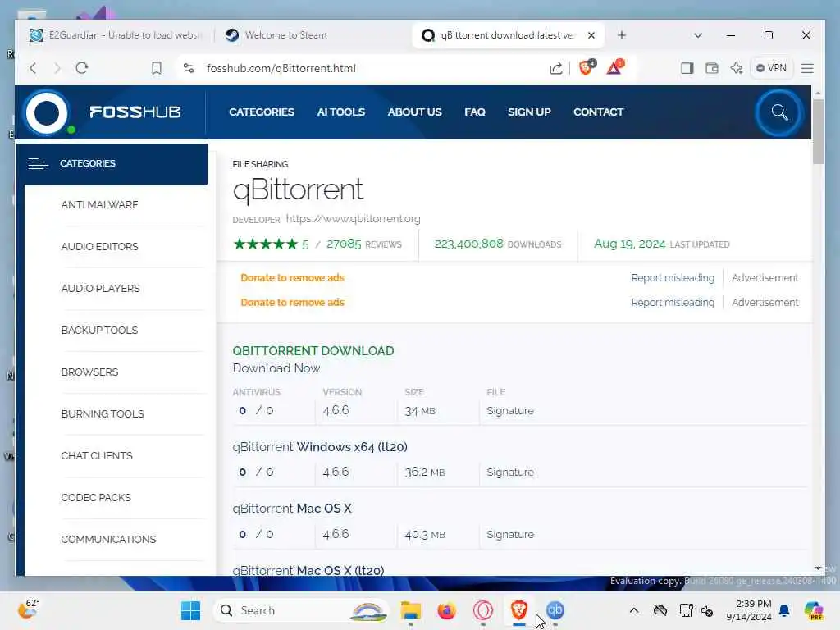Screen dimensions: 840x630
Task: Toggle the sidebar CATEGORIES lines icon
Action: coord(38,163)
